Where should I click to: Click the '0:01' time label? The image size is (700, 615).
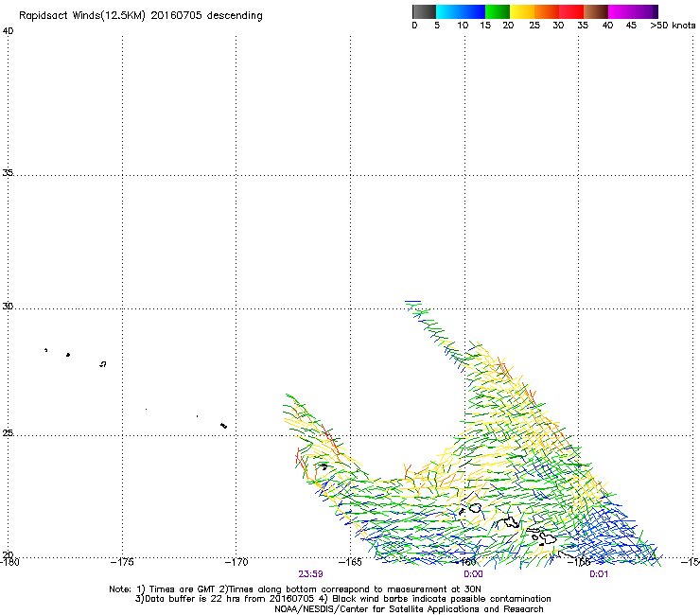[599, 574]
